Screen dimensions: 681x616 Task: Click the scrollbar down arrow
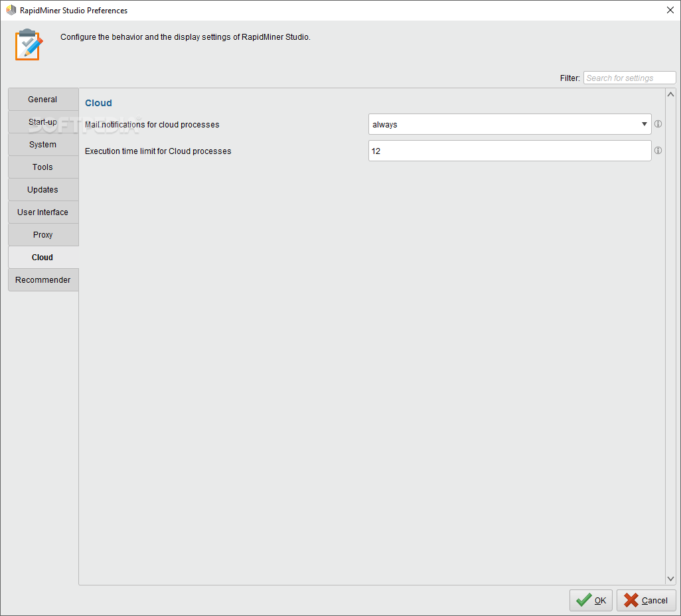click(670, 579)
